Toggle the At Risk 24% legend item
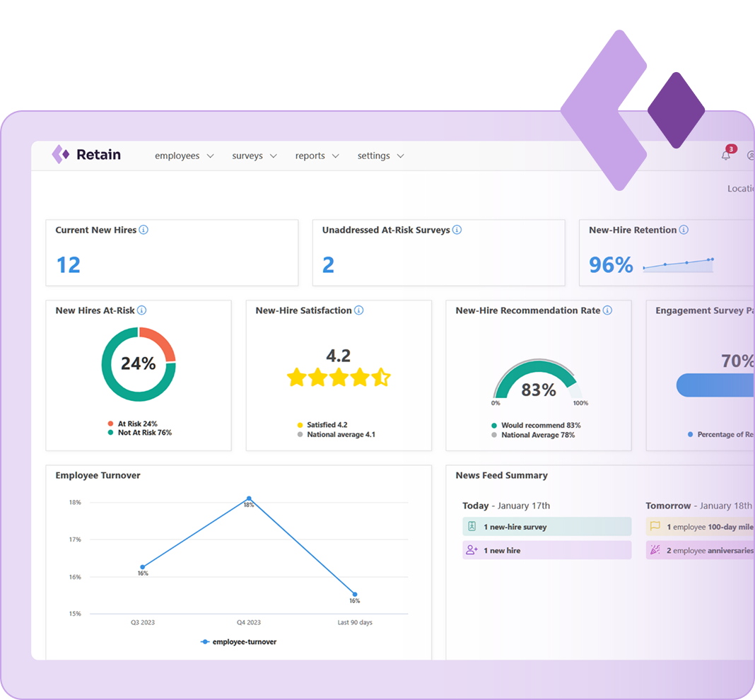Viewport: 755px width, 700px height. coord(133,424)
